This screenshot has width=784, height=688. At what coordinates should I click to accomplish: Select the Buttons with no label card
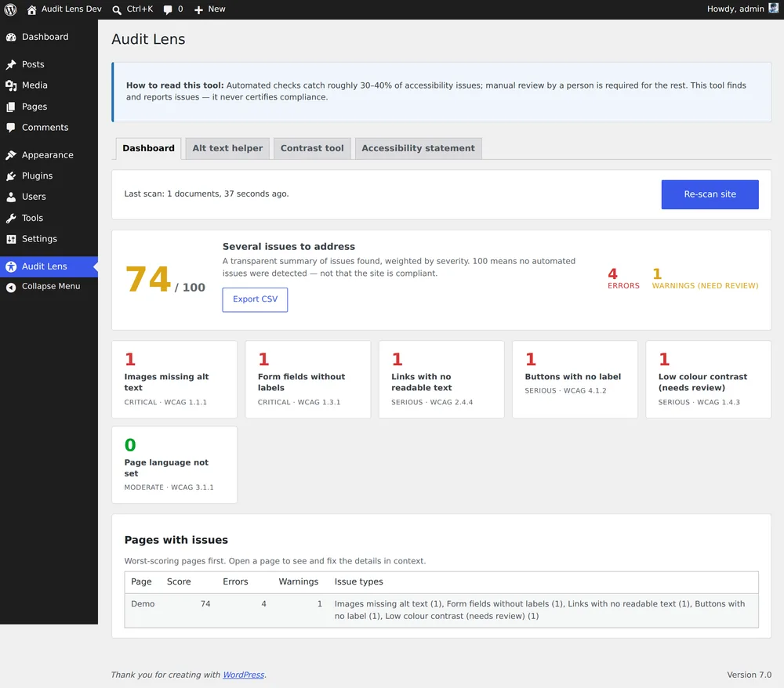coord(575,380)
